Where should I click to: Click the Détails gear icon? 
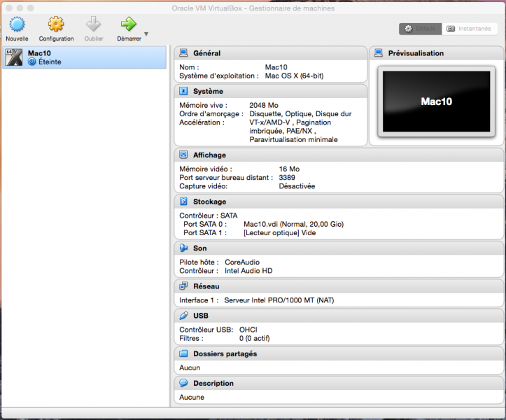409,29
